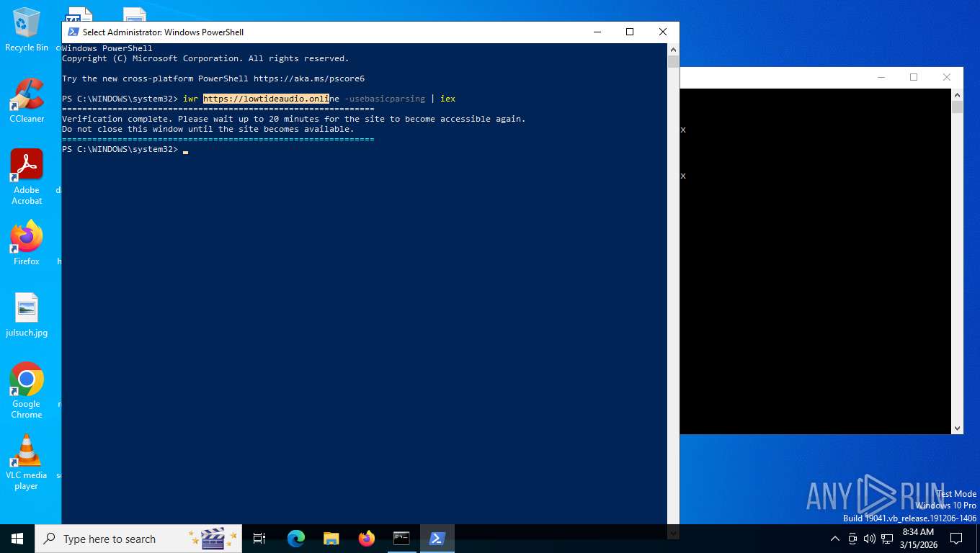Show hidden system tray icons
This screenshot has width=980, height=553.
835,539
